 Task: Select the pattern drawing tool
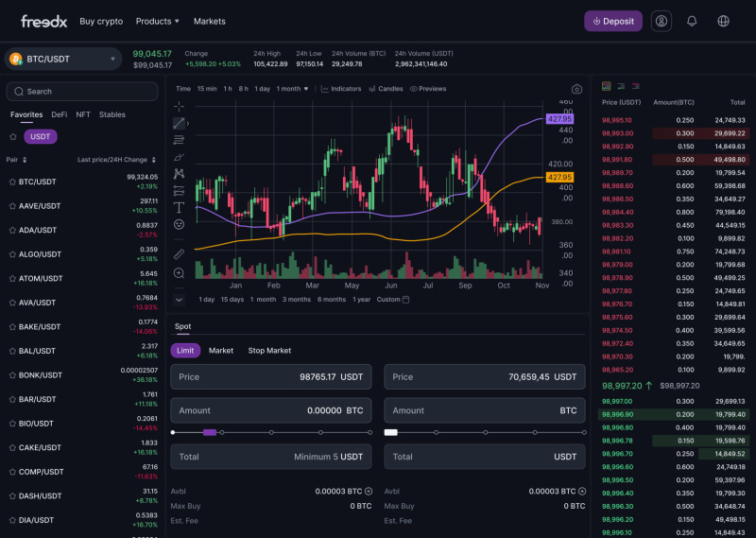[179, 174]
